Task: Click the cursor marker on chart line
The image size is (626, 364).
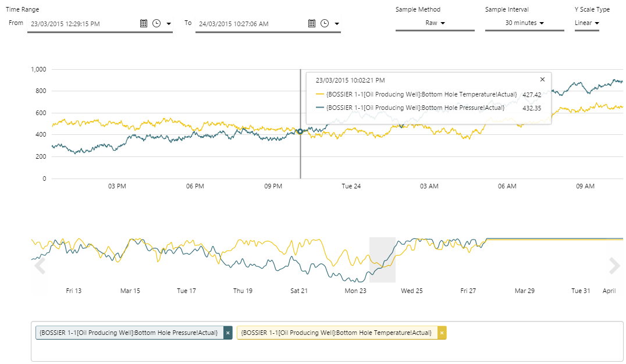Action: pos(300,131)
